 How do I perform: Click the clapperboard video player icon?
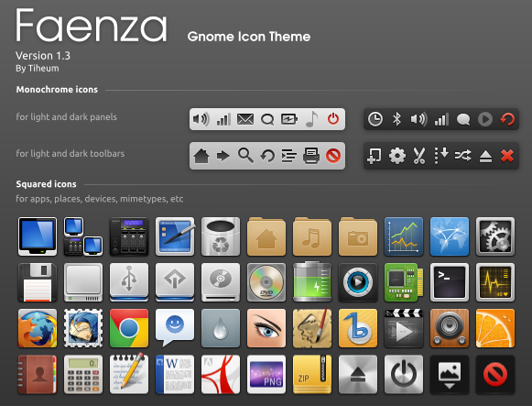tap(404, 328)
